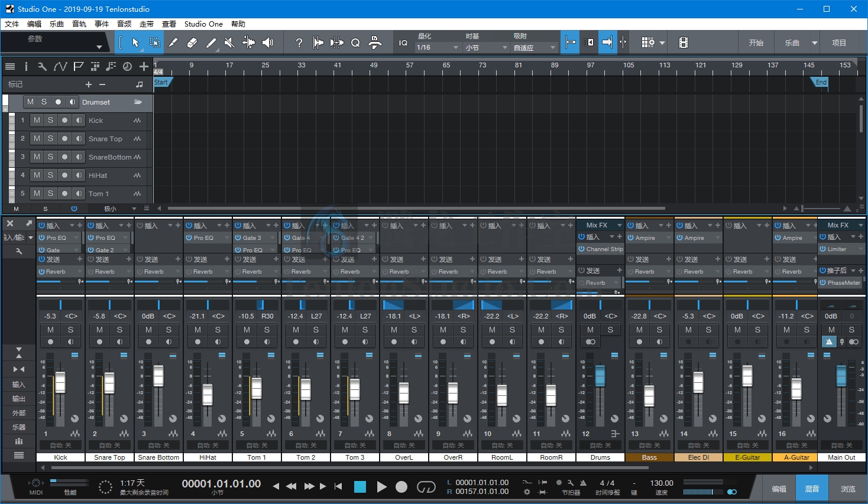Screen dimensions: 868x504
Task: Open the video player film icon
Action: (684, 43)
